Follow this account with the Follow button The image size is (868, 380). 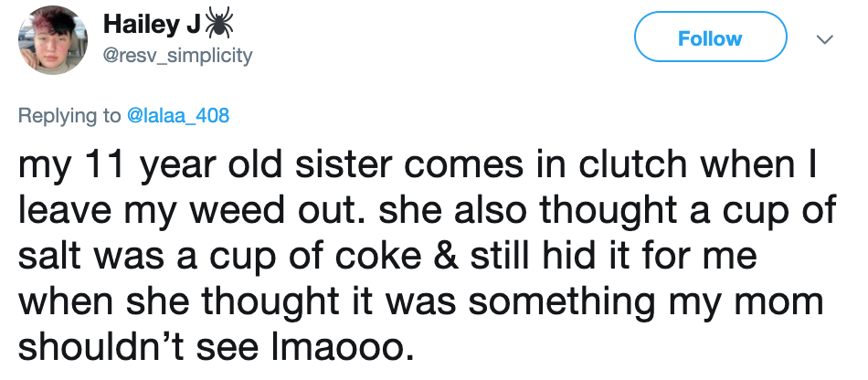coord(710,37)
